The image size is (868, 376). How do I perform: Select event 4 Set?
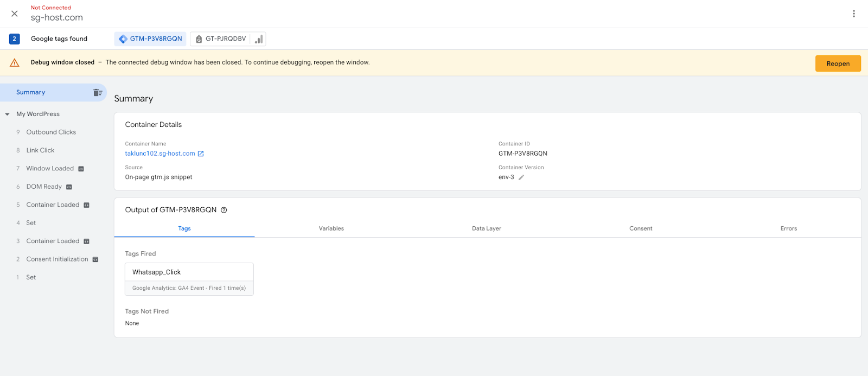click(x=31, y=223)
